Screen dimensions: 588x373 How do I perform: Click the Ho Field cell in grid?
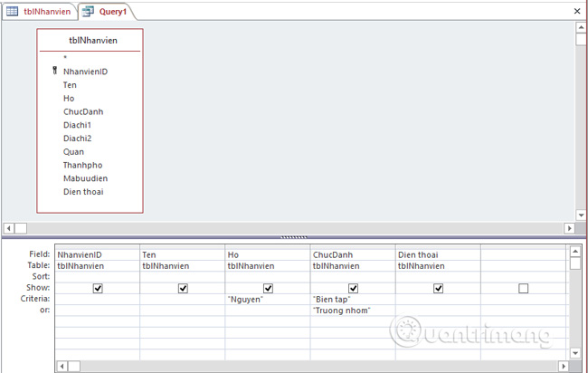268,254
